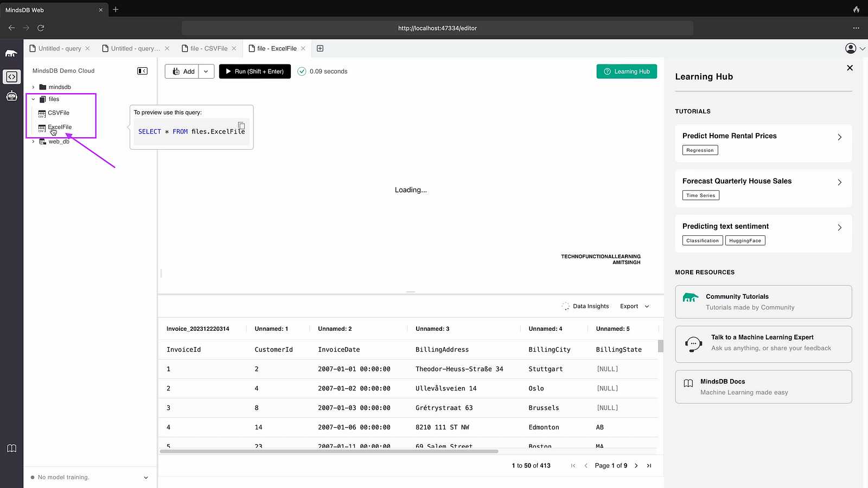Open the book docs icon in sidebar
Screen dimensions: 868x488
11,448
